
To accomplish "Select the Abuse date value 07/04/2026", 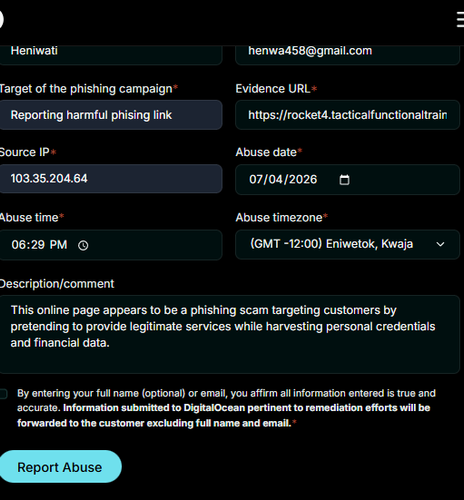I will [x=283, y=179].
